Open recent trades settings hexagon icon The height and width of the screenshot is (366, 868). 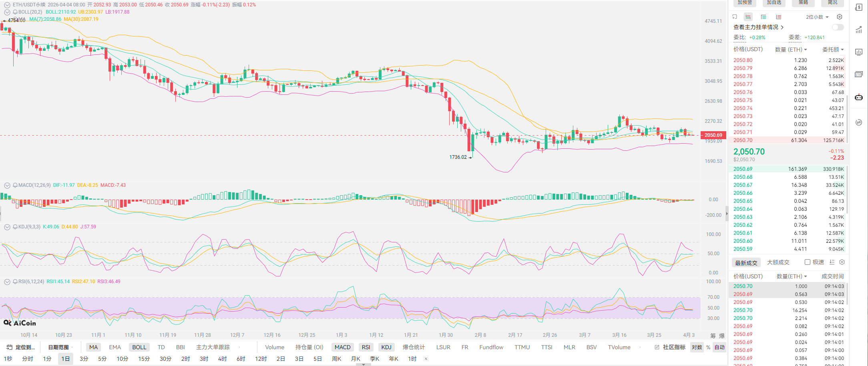842,262
